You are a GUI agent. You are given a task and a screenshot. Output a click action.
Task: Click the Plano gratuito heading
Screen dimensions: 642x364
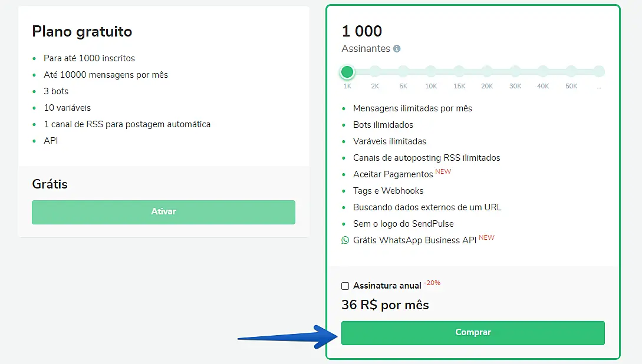coord(82,31)
